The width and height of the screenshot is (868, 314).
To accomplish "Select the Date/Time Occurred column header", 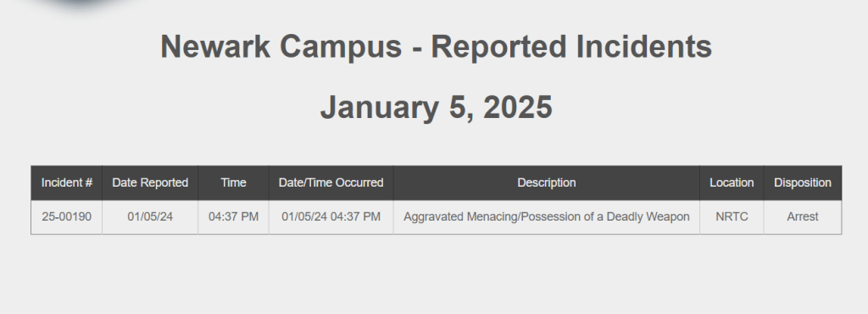I will [x=331, y=182].
